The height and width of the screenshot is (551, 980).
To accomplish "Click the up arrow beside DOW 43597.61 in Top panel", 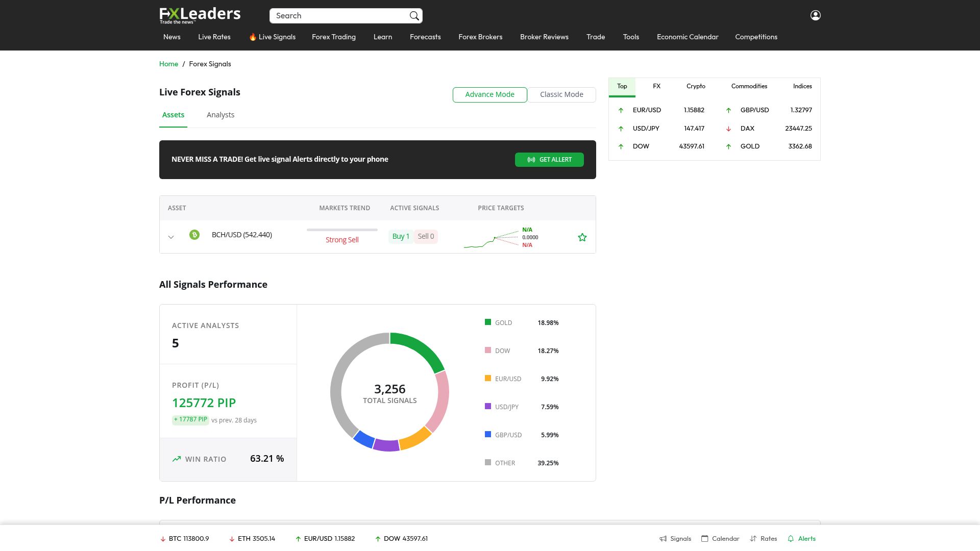I will [x=621, y=146].
